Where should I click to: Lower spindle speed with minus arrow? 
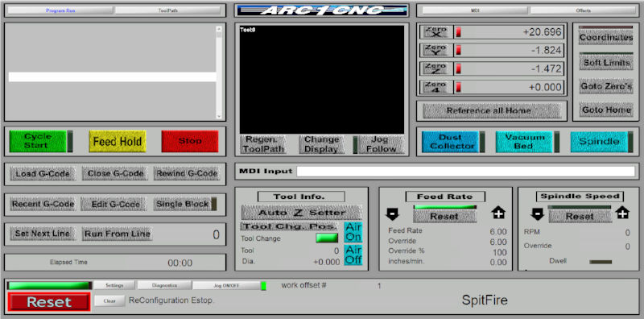(537, 213)
